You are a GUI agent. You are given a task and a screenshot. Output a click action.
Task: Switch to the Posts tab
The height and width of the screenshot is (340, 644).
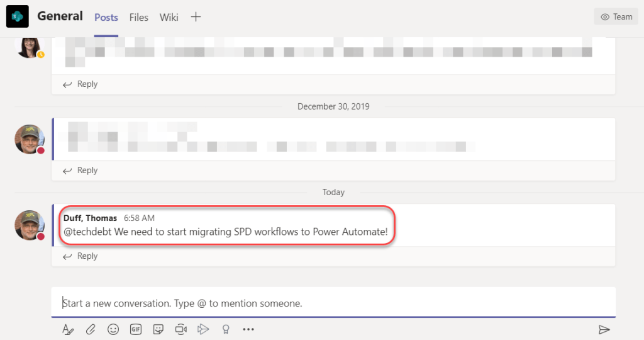pyautogui.click(x=106, y=17)
